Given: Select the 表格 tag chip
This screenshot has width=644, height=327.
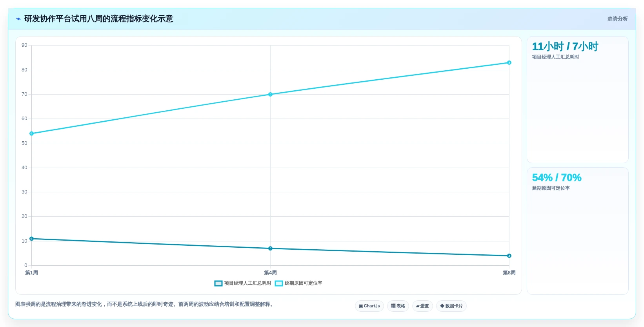Looking at the screenshot, I should coord(398,306).
